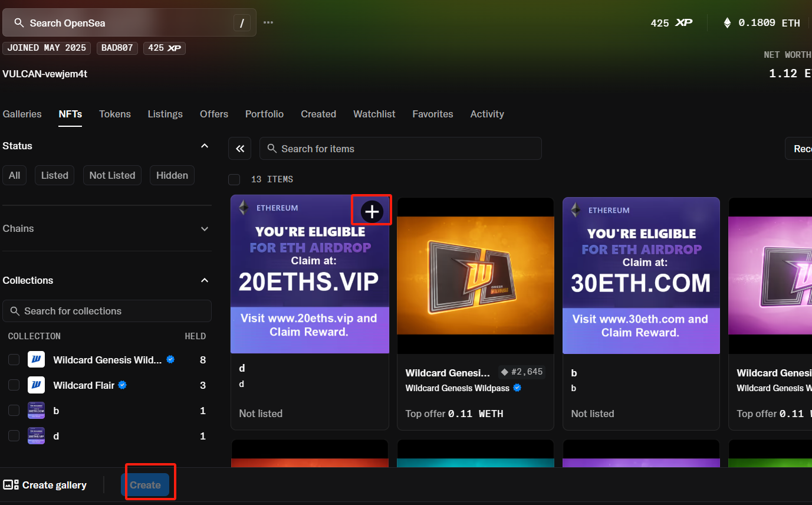Open the sort dropdown at right edge
Screen dimensions: 812x505
(x=798, y=149)
